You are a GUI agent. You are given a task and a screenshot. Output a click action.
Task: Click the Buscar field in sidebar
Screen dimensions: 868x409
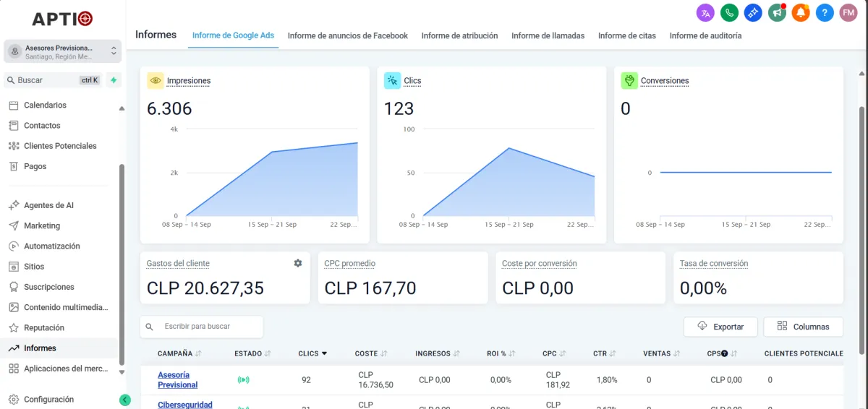[53, 80]
